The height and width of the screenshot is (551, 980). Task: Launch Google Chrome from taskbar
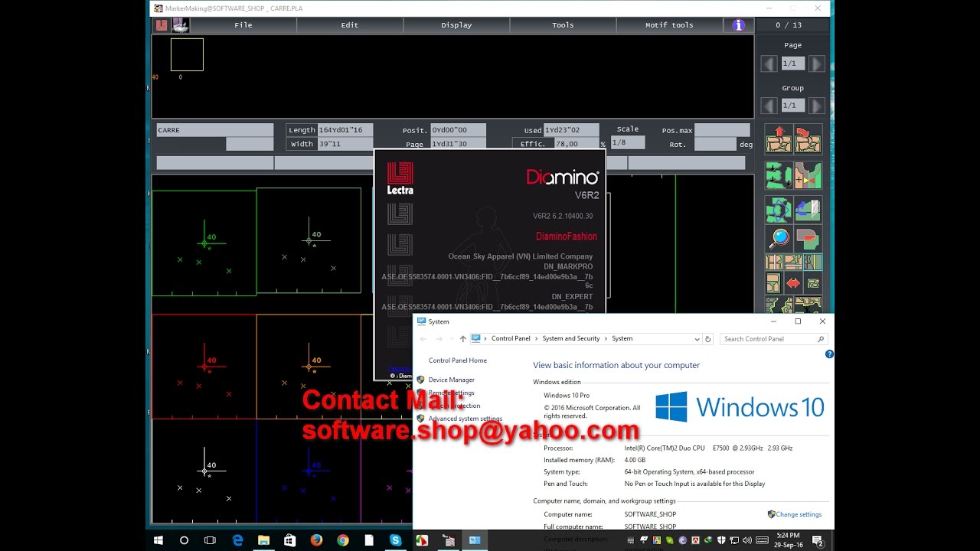343,540
